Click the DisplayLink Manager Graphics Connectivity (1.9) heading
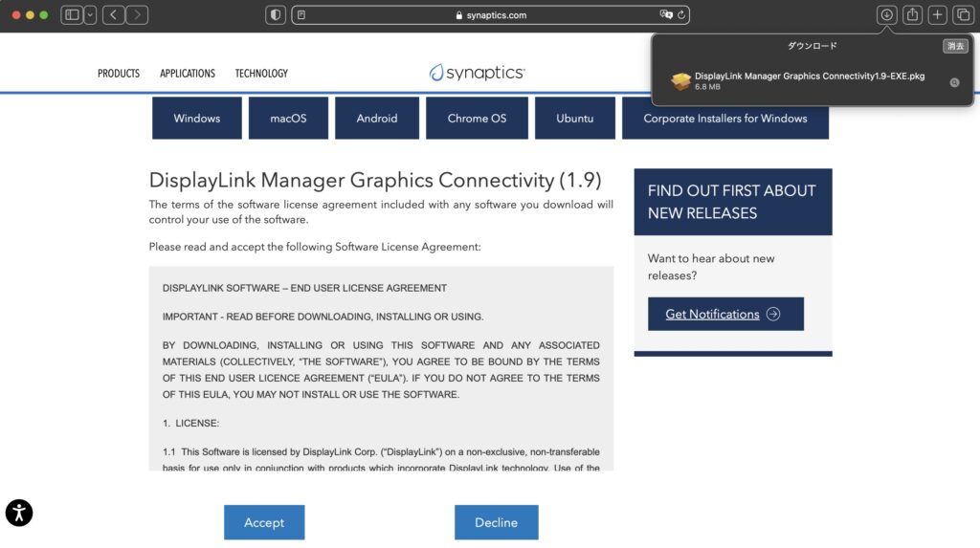 pos(375,180)
